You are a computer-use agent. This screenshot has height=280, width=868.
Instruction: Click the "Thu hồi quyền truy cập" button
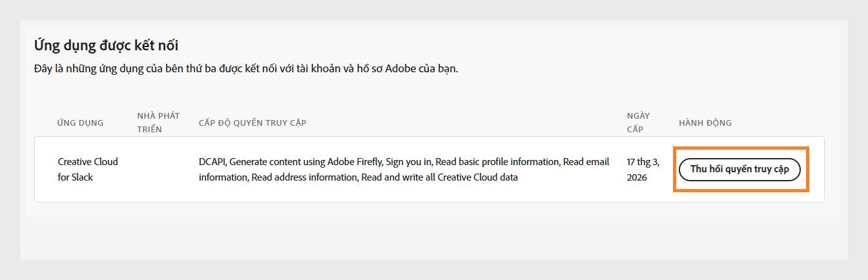[x=739, y=169]
